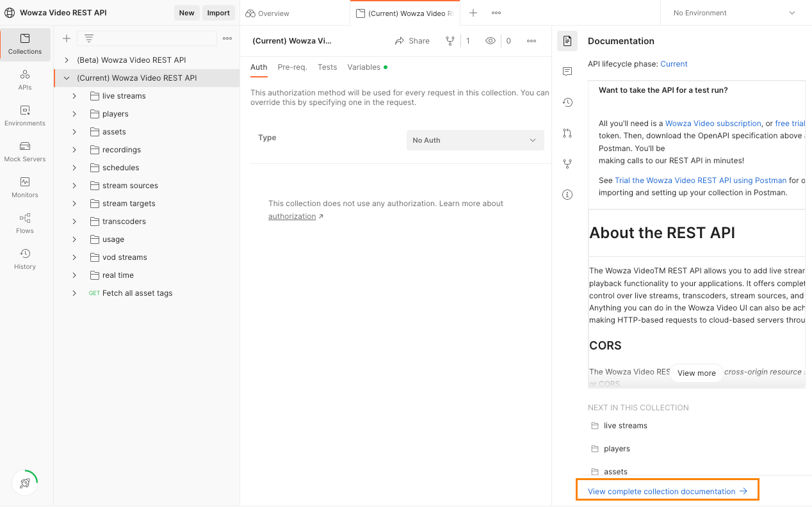The width and height of the screenshot is (812, 507).
Task: Open View complete collection documentation link
Action: coord(667,492)
